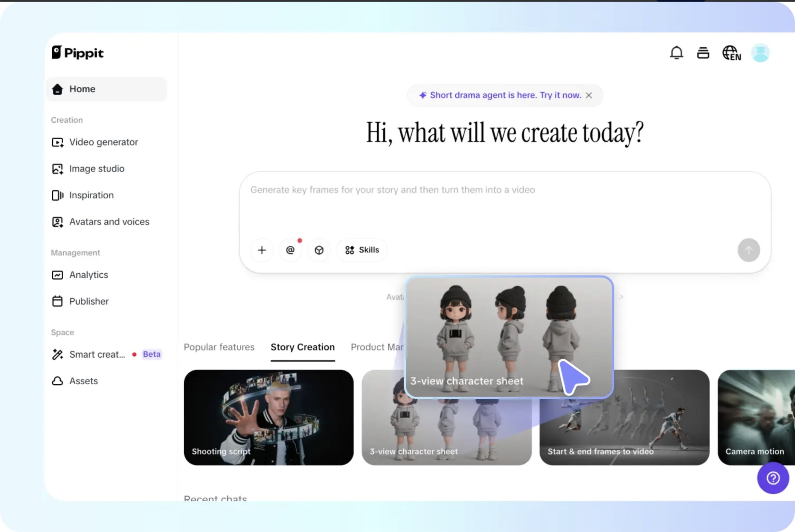Image resolution: width=795 pixels, height=532 pixels.
Task: Open the Shooting script card
Action: point(269,418)
